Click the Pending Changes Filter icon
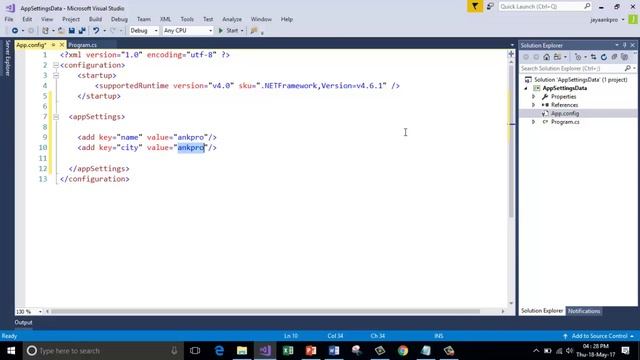This screenshot has width=640, height=360. (x=578, y=57)
